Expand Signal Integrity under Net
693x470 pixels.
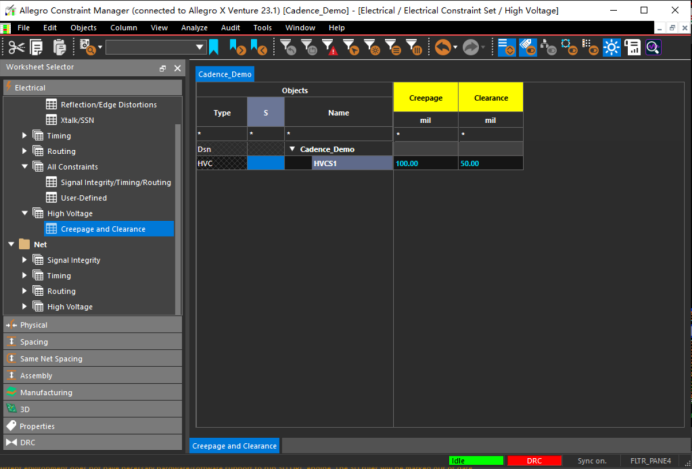click(x=24, y=260)
